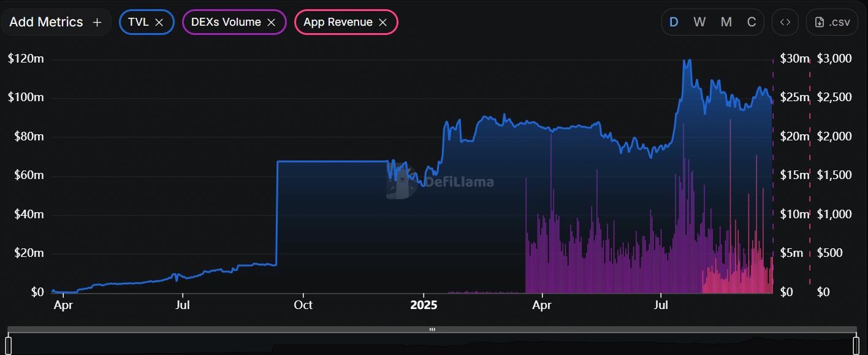Image resolution: width=868 pixels, height=355 pixels.
Task: Click left handle of time range slider
Action: pyautogui.click(x=9, y=345)
